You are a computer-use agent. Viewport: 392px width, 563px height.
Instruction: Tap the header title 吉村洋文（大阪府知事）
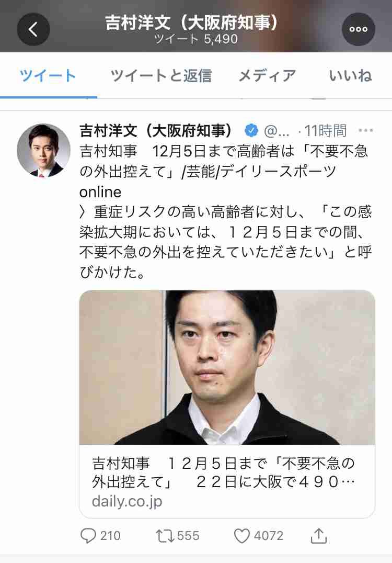click(192, 22)
